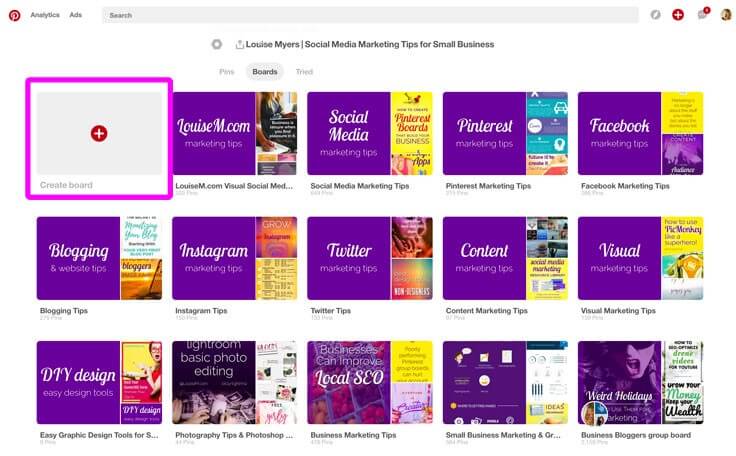The height and width of the screenshot is (456, 736).
Task: Open the Pinterest Marketing Tips board title
Action: click(x=489, y=186)
